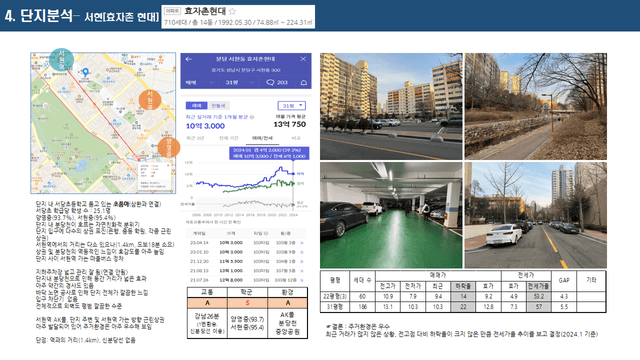Click the chart tooltip dated 2024.01
The width and height of the screenshot is (640, 360).
tap(269, 153)
